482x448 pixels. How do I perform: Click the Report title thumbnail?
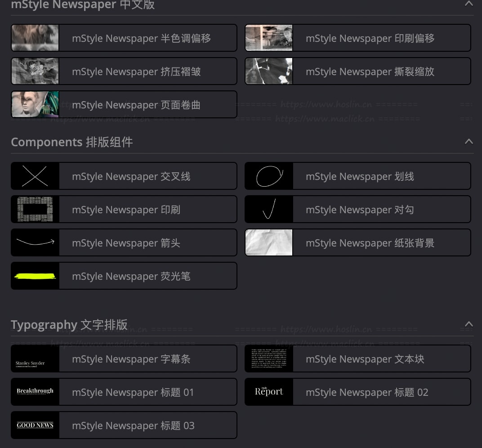point(269,392)
